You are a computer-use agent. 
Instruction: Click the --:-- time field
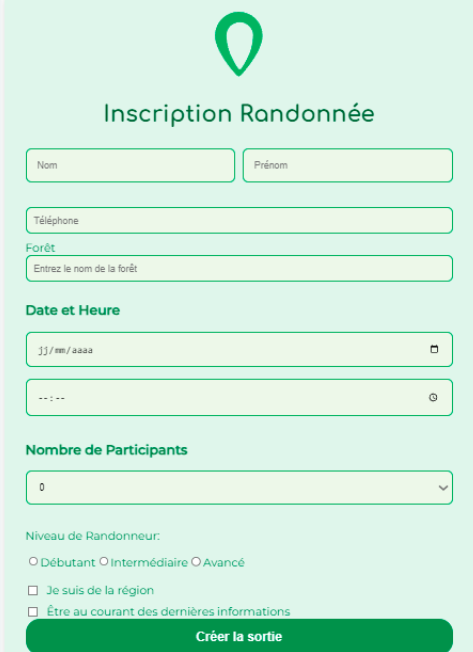click(239, 398)
